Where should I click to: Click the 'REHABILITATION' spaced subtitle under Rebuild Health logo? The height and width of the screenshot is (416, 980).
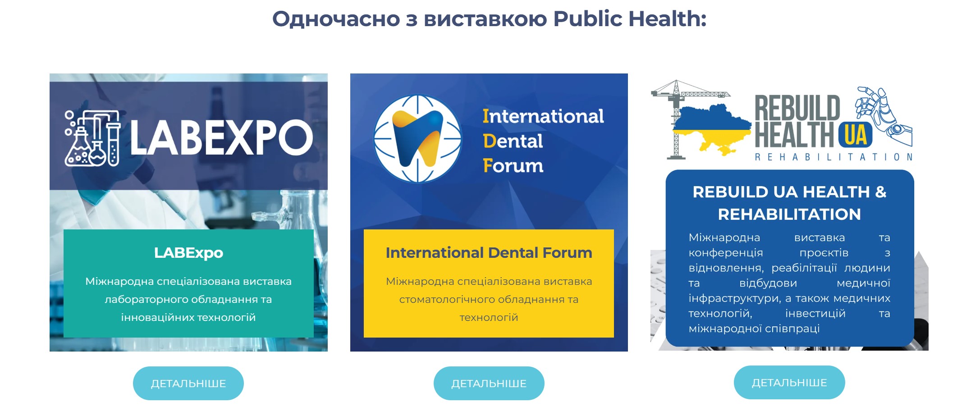tap(834, 157)
